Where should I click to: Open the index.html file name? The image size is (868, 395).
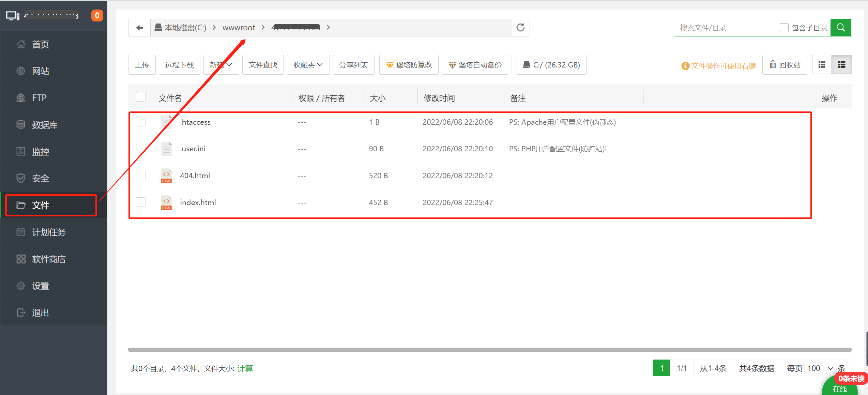pyautogui.click(x=198, y=202)
